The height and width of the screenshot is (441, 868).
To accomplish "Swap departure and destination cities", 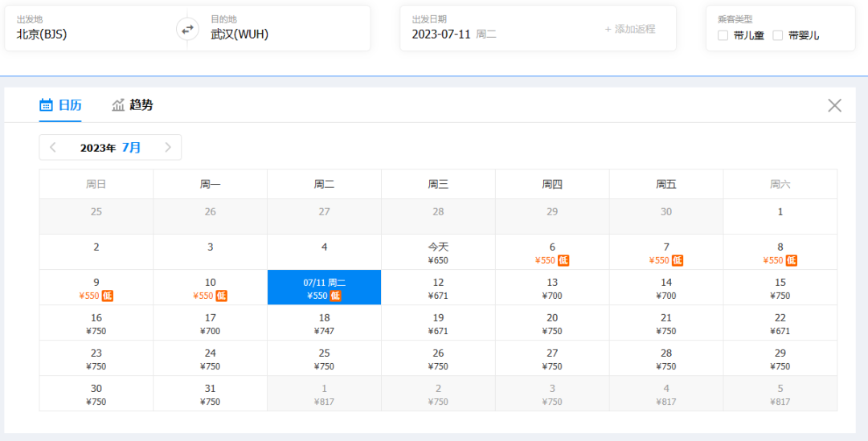I will point(187,29).
